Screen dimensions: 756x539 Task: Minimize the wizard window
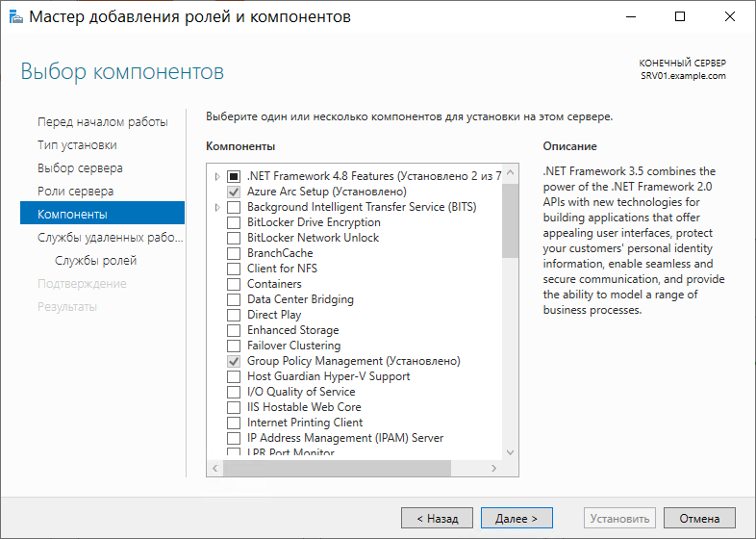coord(631,17)
